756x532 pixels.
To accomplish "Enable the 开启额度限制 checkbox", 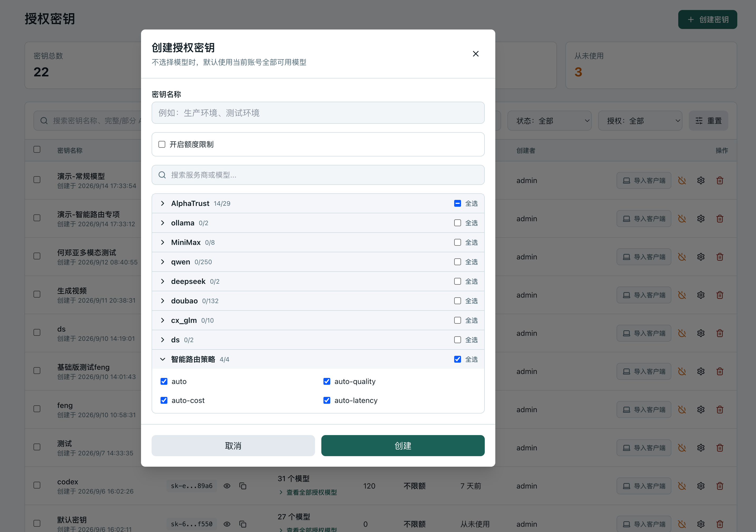I will pos(162,144).
